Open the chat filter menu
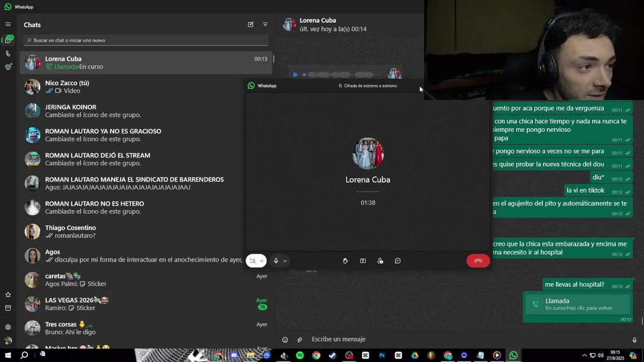The height and width of the screenshot is (362, 644). [265, 24]
